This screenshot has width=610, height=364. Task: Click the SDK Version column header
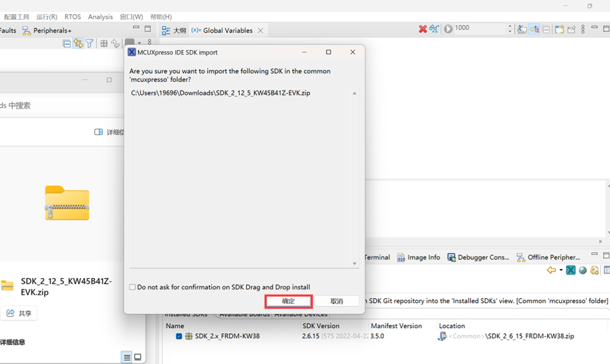tap(321, 326)
